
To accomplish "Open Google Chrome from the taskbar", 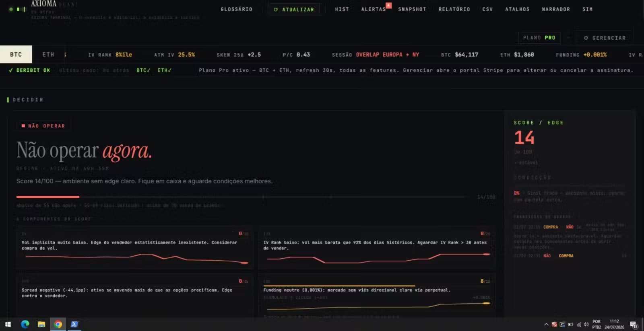I will tap(58, 324).
